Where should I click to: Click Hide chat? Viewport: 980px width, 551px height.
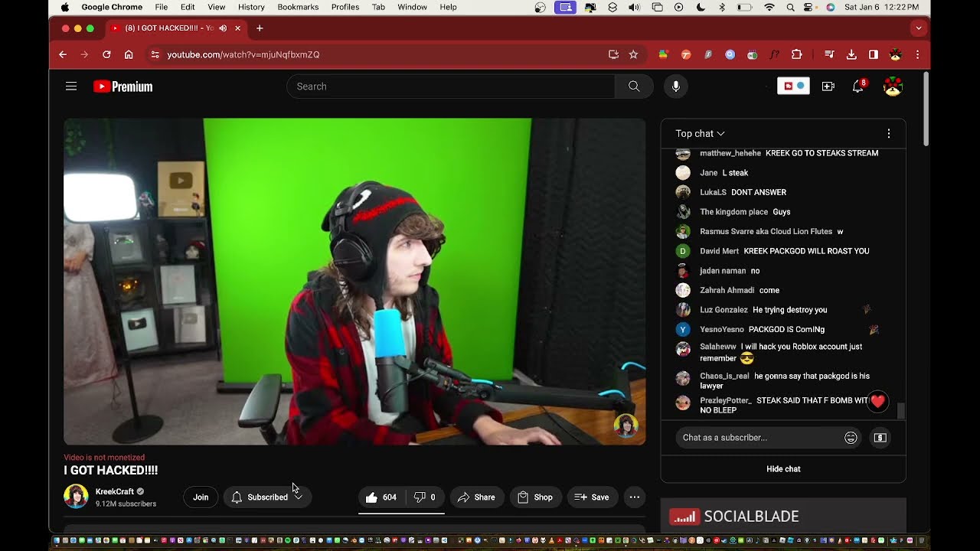[783, 469]
